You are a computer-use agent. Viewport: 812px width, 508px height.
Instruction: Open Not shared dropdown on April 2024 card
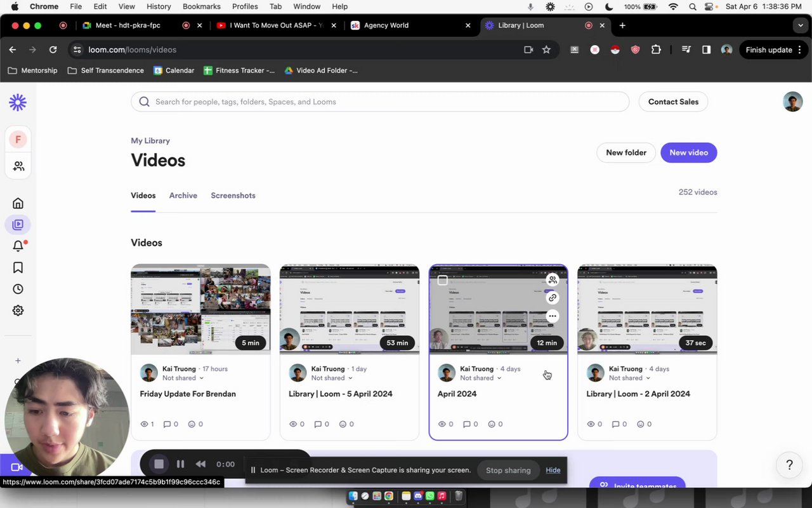pos(481,378)
